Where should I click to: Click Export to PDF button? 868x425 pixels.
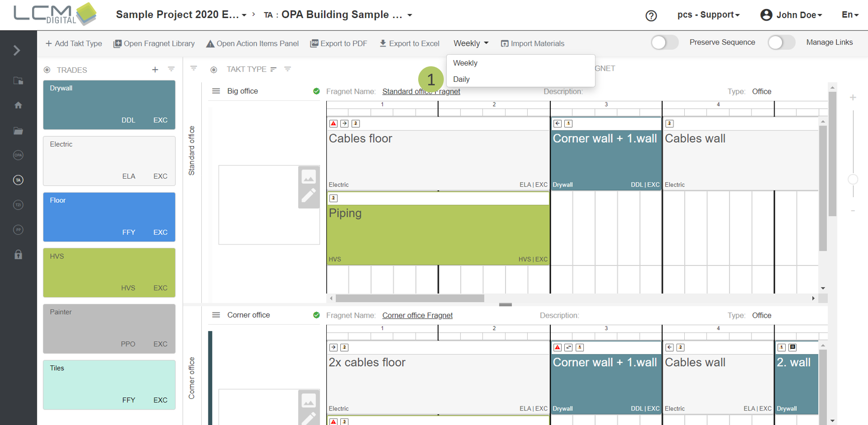[x=338, y=44]
